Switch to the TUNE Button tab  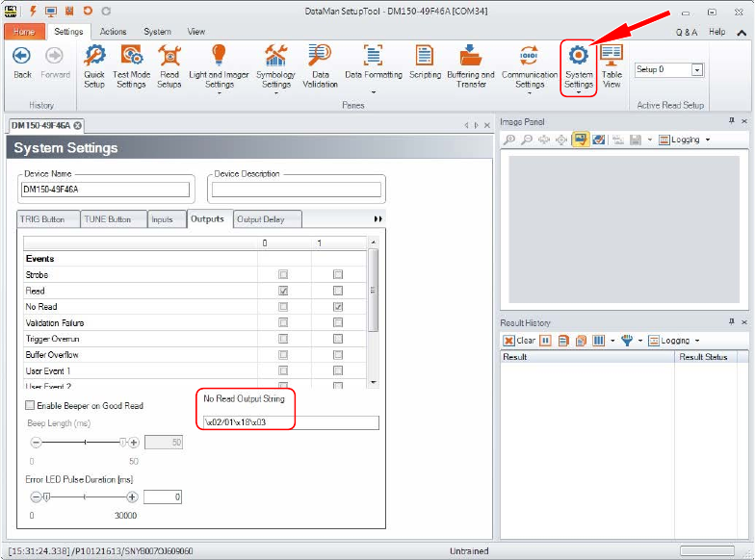click(106, 219)
